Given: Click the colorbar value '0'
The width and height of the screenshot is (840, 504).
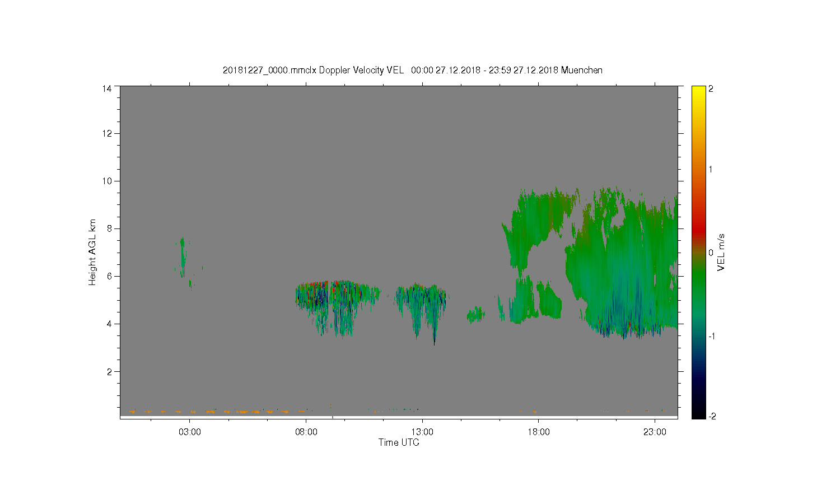Looking at the screenshot, I should 711,253.
